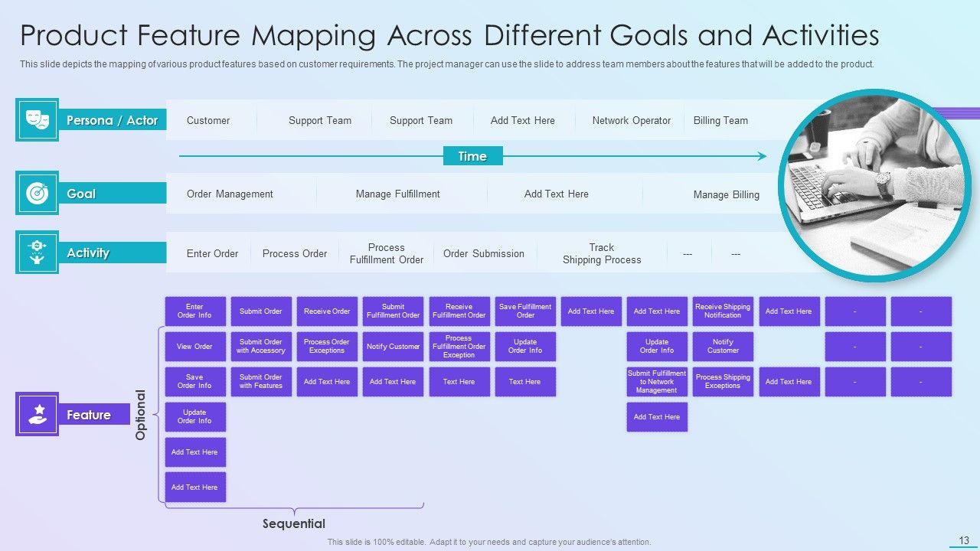
Task: Click "Manage Billing" goal
Action: coord(727,194)
